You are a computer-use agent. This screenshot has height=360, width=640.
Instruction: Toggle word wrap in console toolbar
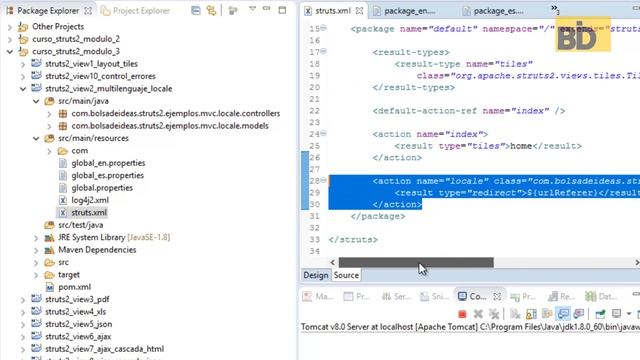click(547, 314)
